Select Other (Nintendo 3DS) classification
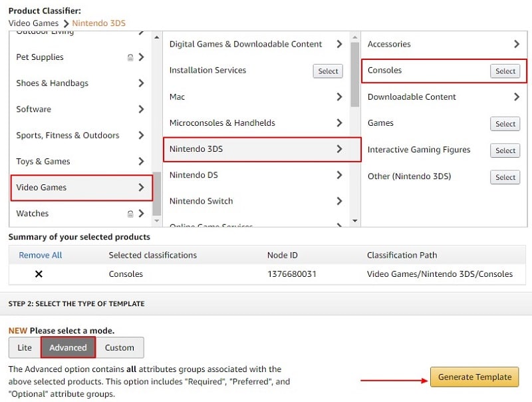This screenshot has height=402, width=532. [505, 177]
